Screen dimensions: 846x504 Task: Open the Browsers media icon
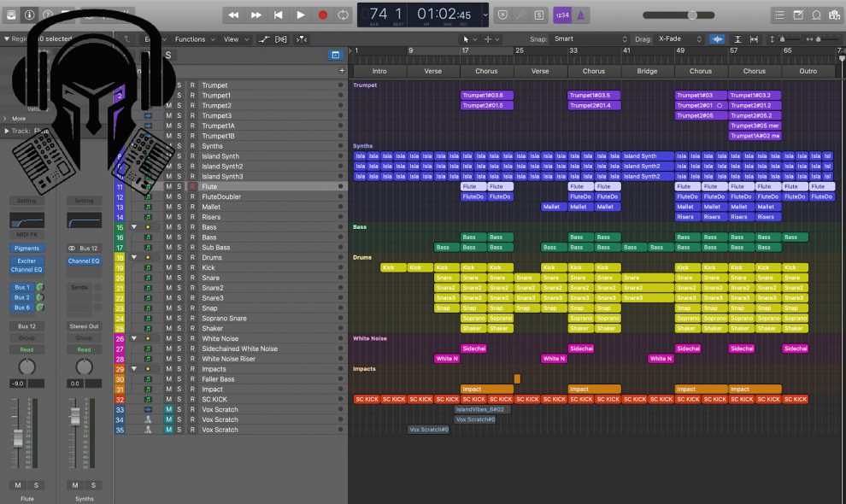[x=835, y=15]
